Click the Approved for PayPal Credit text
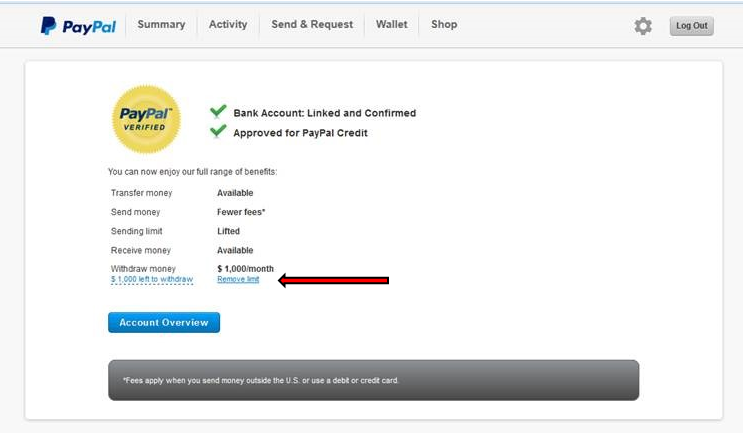The image size is (743, 433). pyautogui.click(x=300, y=133)
